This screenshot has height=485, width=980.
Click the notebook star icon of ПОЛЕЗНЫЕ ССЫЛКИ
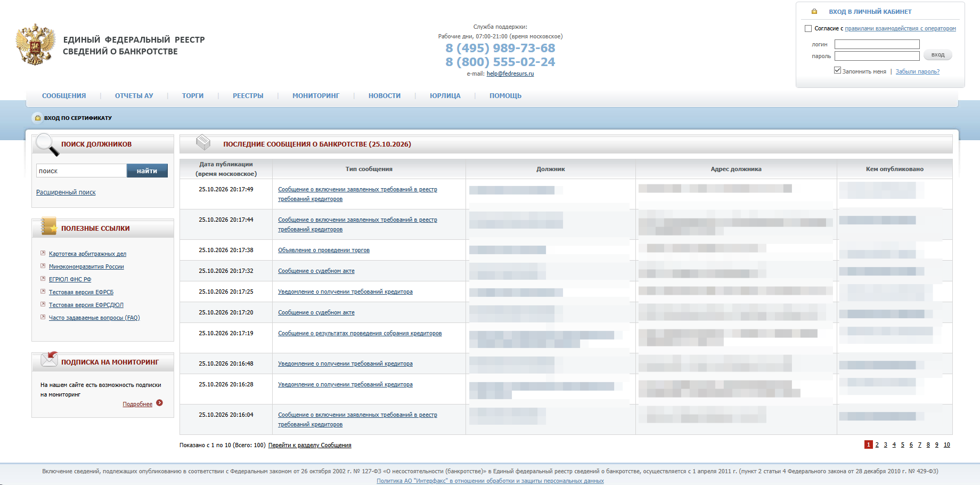(x=48, y=226)
